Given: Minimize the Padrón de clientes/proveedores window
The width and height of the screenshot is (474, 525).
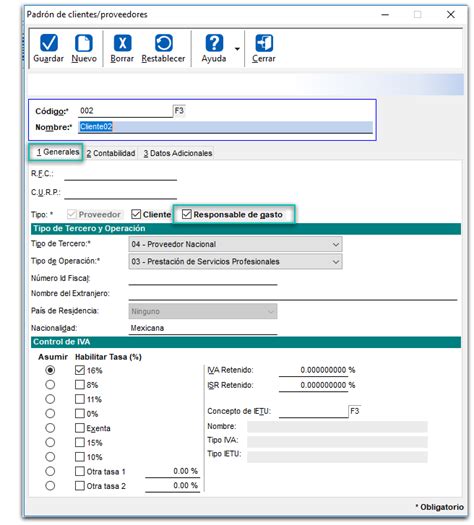Looking at the screenshot, I should 385,15.
